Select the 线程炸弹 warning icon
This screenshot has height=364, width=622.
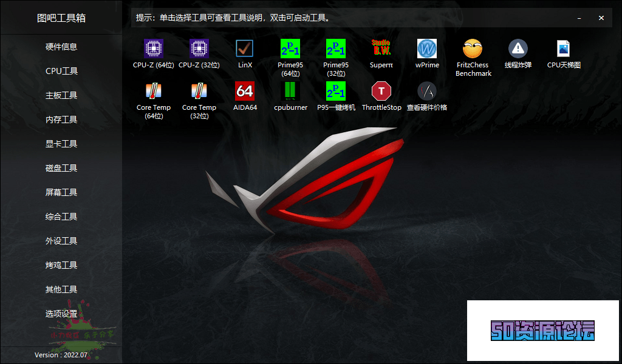coord(518,49)
